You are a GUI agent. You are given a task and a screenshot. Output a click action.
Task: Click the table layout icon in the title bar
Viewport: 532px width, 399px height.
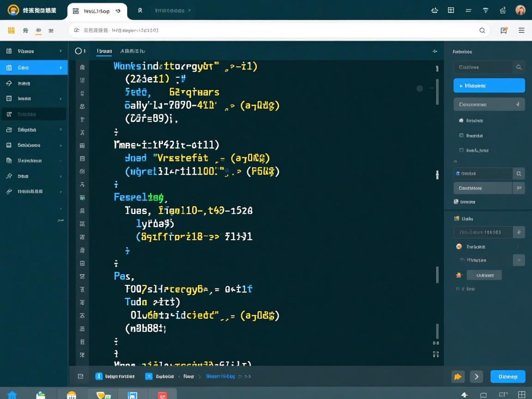pos(451,10)
